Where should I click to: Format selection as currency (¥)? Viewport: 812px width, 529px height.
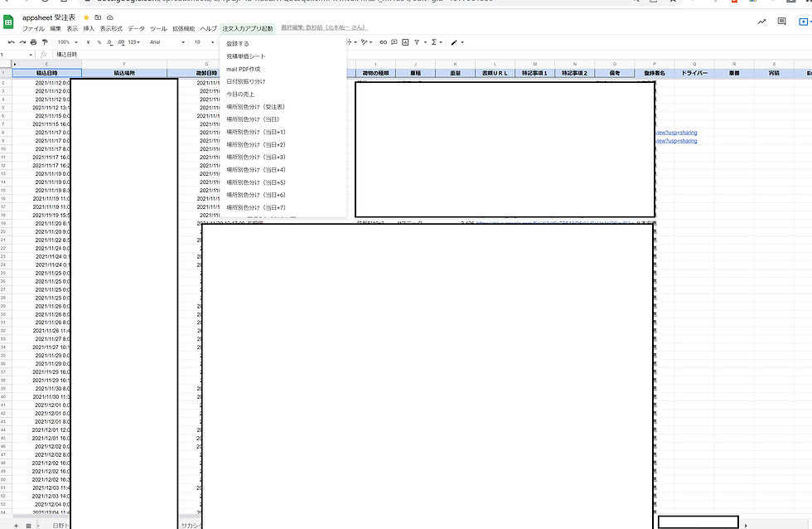[88, 42]
